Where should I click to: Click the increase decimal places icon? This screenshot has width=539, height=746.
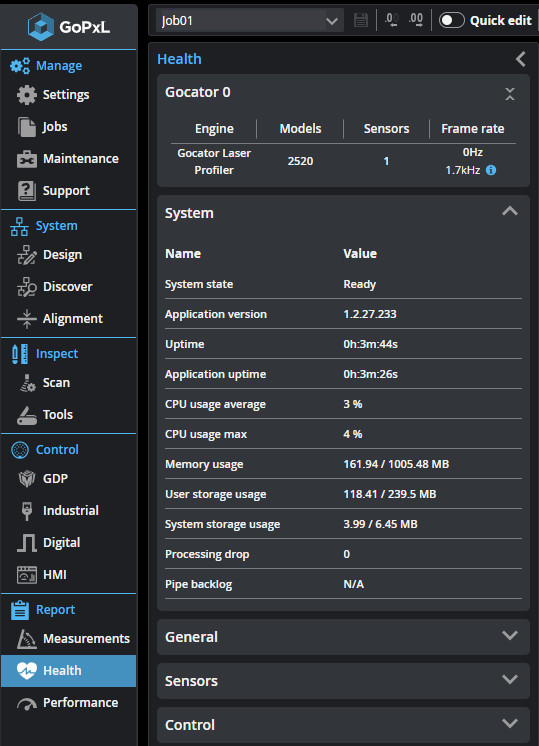416,20
